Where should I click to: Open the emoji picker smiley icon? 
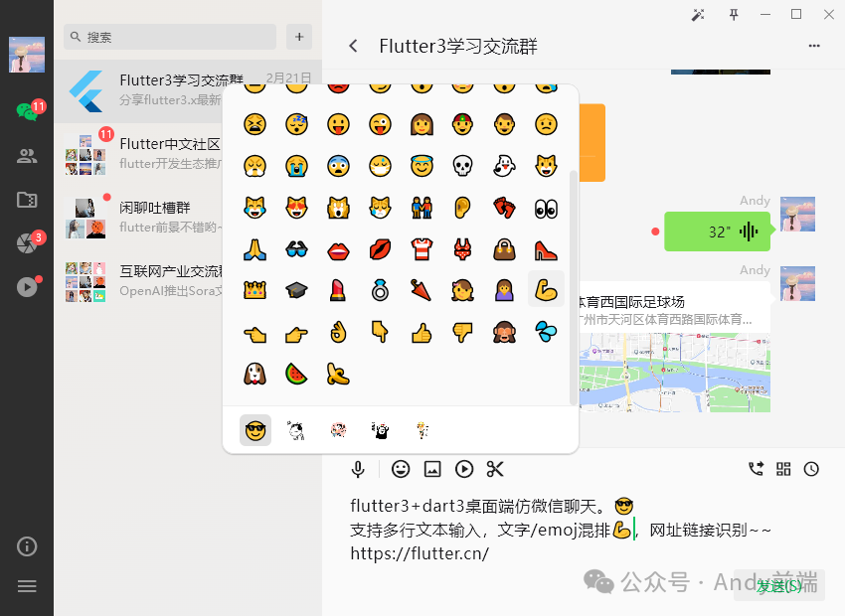coord(401,469)
